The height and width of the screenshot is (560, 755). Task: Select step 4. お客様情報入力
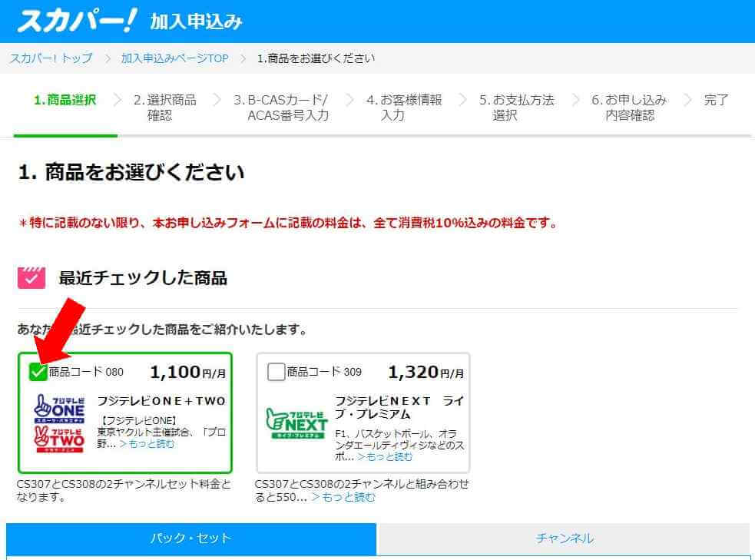pyautogui.click(x=403, y=108)
